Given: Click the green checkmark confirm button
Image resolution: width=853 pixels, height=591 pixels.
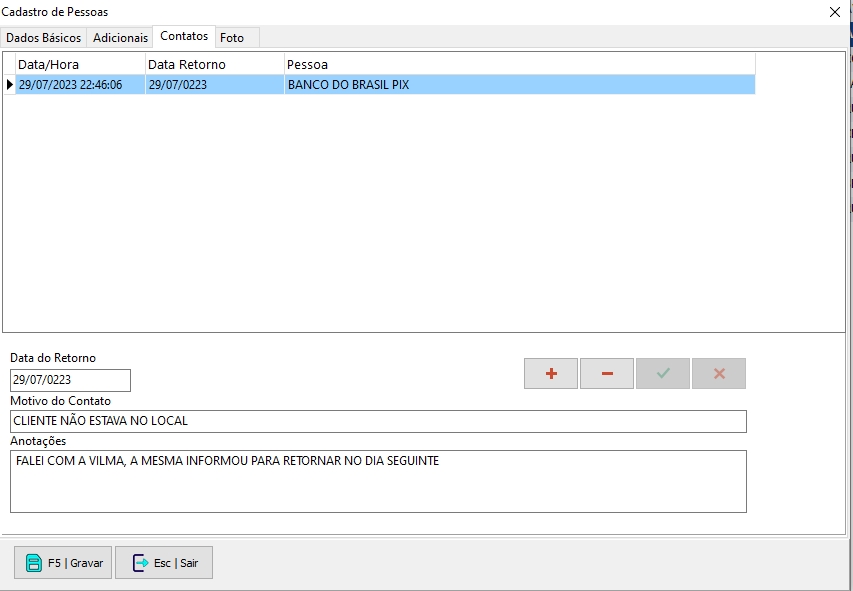Looking at the screenshot, I should (663, 374).
